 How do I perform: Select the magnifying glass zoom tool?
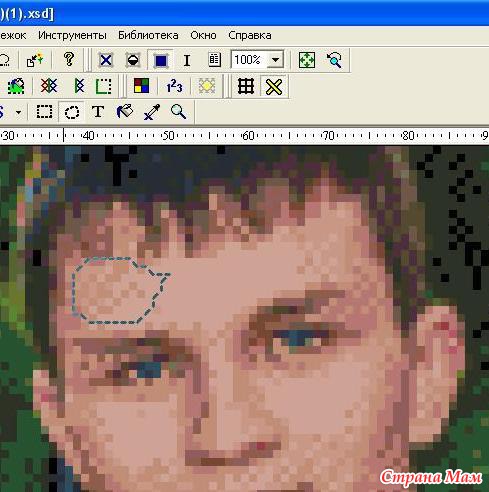pos(178,112)
